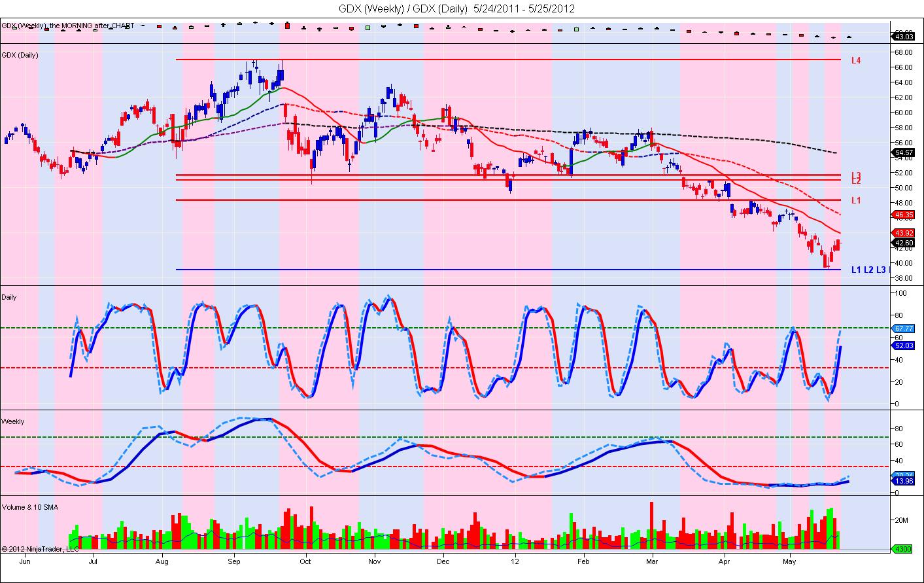Click the 20M volume axis label
924x583 pixels.
(902, 521)
